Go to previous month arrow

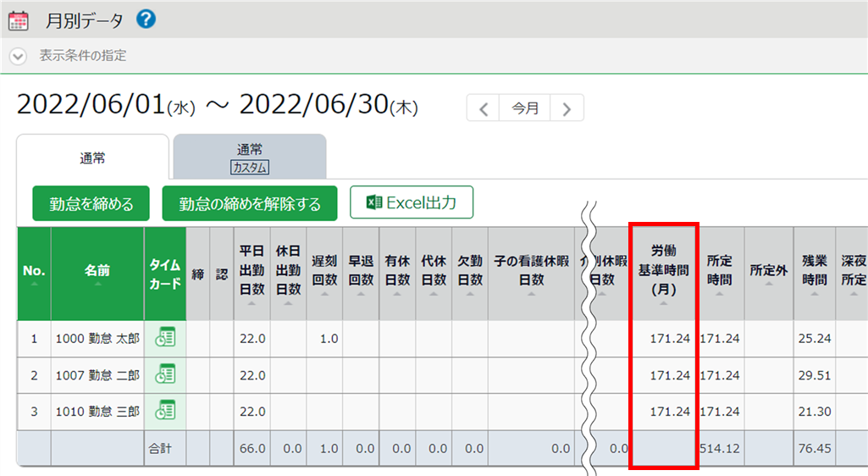484,108
